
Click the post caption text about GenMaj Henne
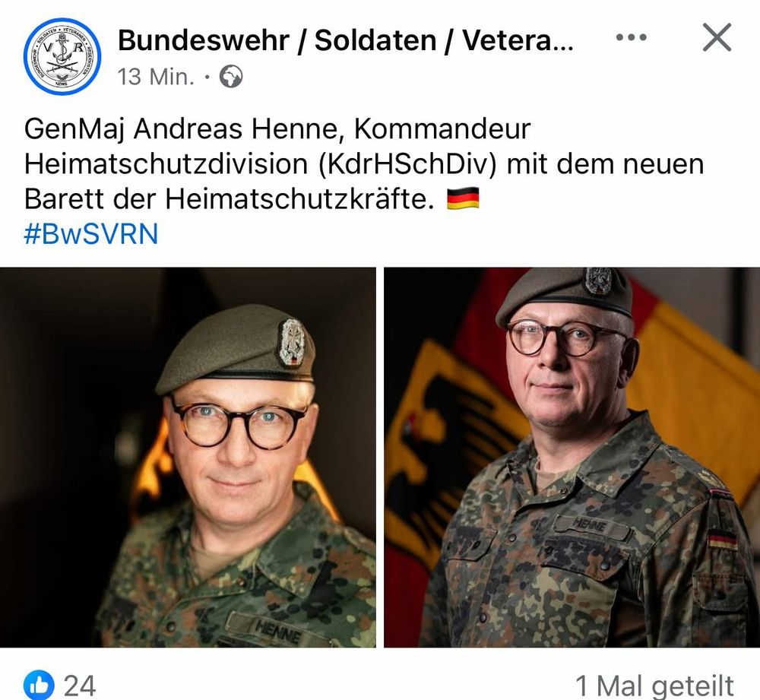[x=363, y=163]
